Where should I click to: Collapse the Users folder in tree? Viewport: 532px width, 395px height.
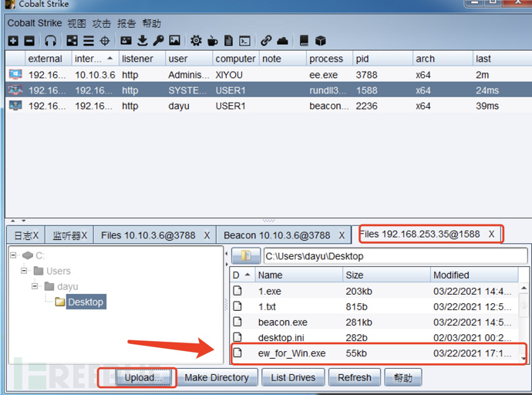pyautogui.click(x=25, y=271)
